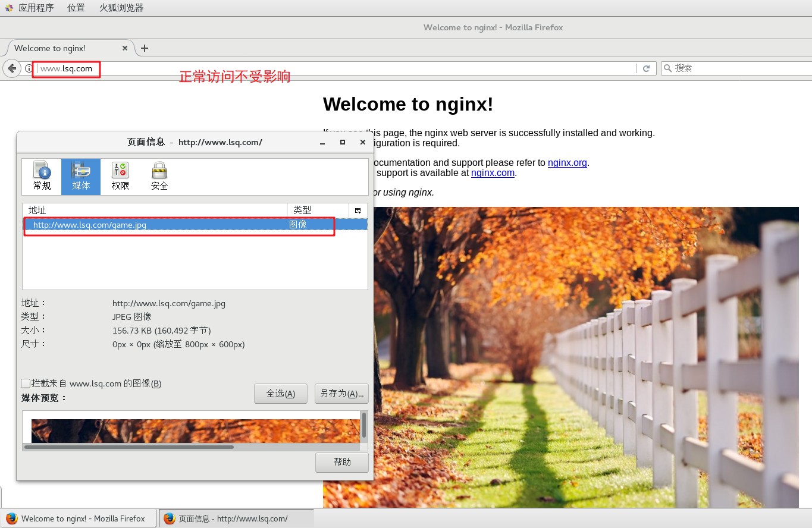The height and width of the screenshot is (528, 812).
Task: Reload the page with the refresh icon
Action: (x=646, y=68)
